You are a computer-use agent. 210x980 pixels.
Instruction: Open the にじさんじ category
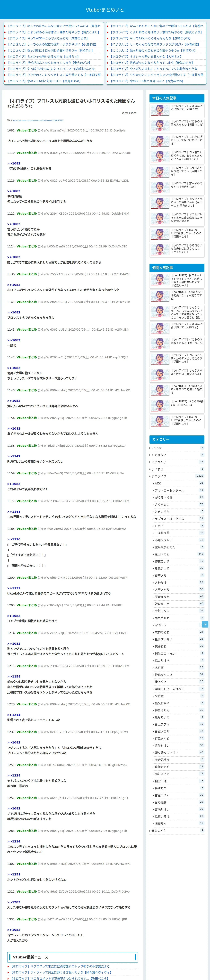coord(176,462)
